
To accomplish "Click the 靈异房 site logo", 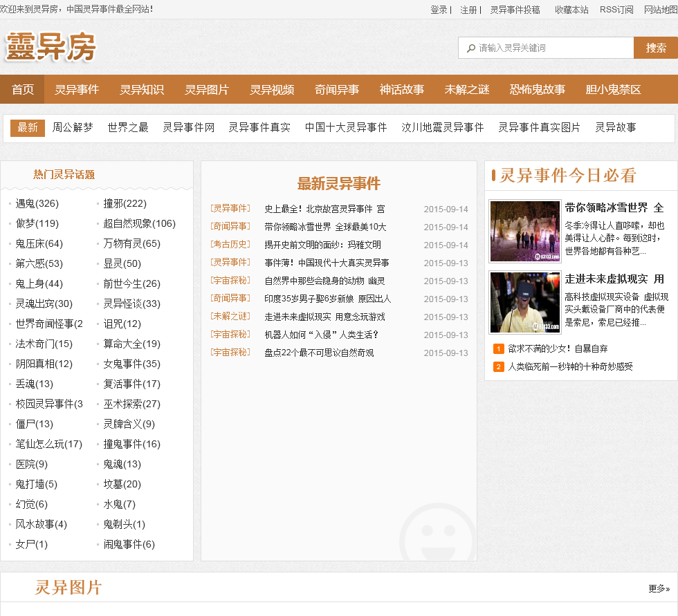I will [x=51, y=47].
